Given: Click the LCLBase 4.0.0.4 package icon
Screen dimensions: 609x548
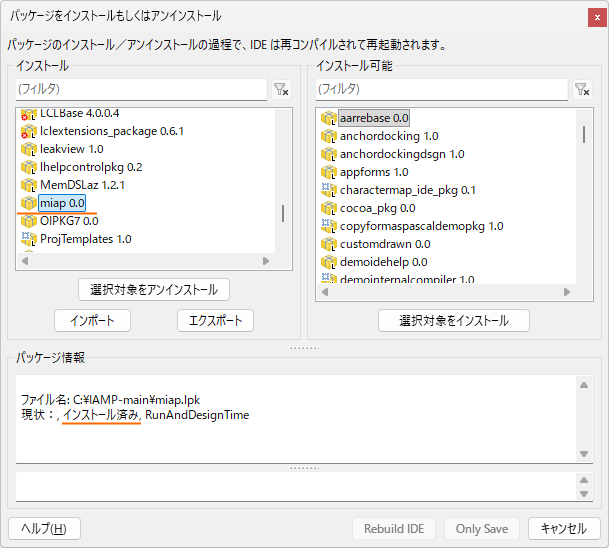Looking at the screenshot, I should tap(28, 114).
